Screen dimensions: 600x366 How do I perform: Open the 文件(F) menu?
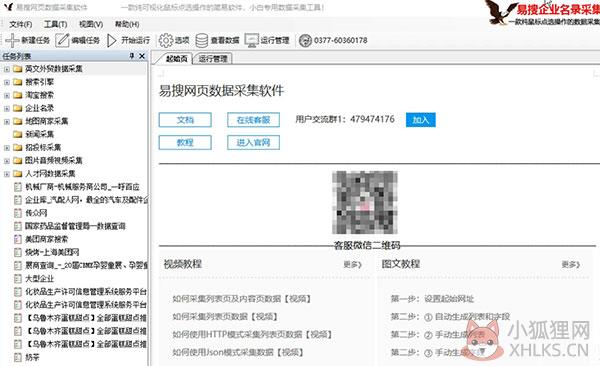pyautogui.click(x=21, y=24)
